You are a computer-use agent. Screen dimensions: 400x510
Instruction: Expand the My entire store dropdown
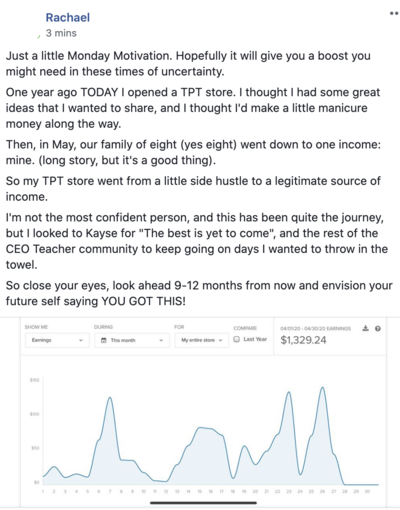(202, 340)
